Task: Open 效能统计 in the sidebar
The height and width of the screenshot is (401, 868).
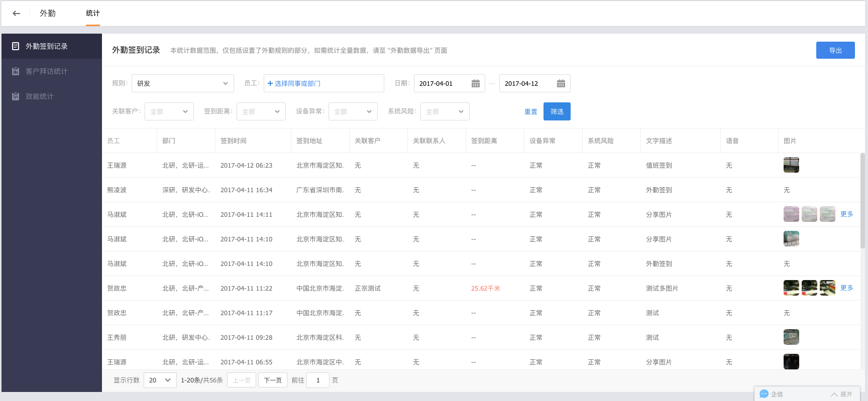Action: coord(52,96)
